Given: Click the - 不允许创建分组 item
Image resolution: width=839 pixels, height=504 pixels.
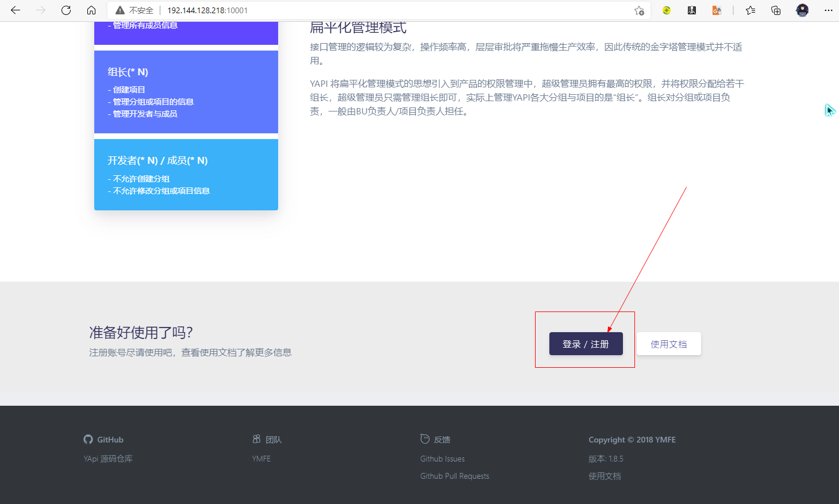Looking at the screenshot, I should point(138,179).
